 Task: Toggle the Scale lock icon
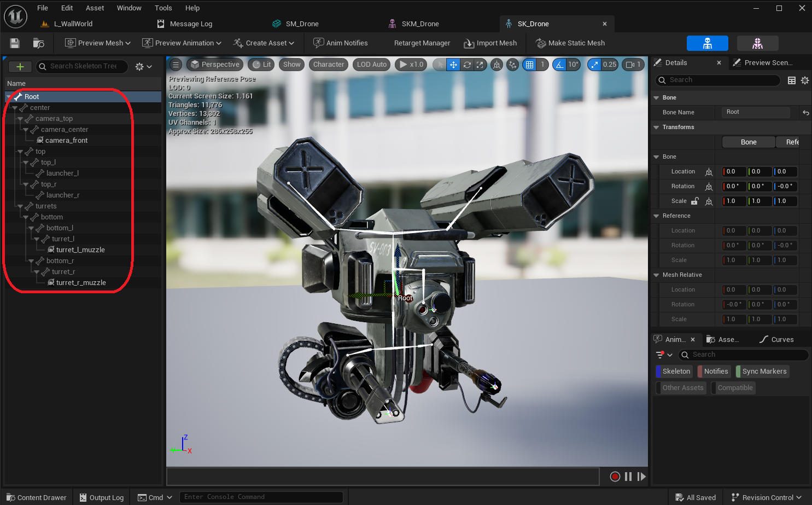coord(694,201)
